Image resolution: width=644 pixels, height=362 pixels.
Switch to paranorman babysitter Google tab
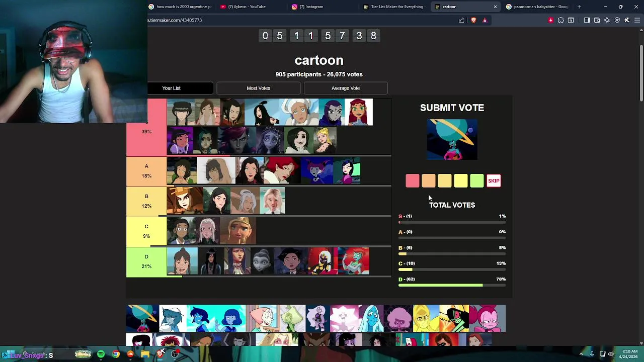537,7
